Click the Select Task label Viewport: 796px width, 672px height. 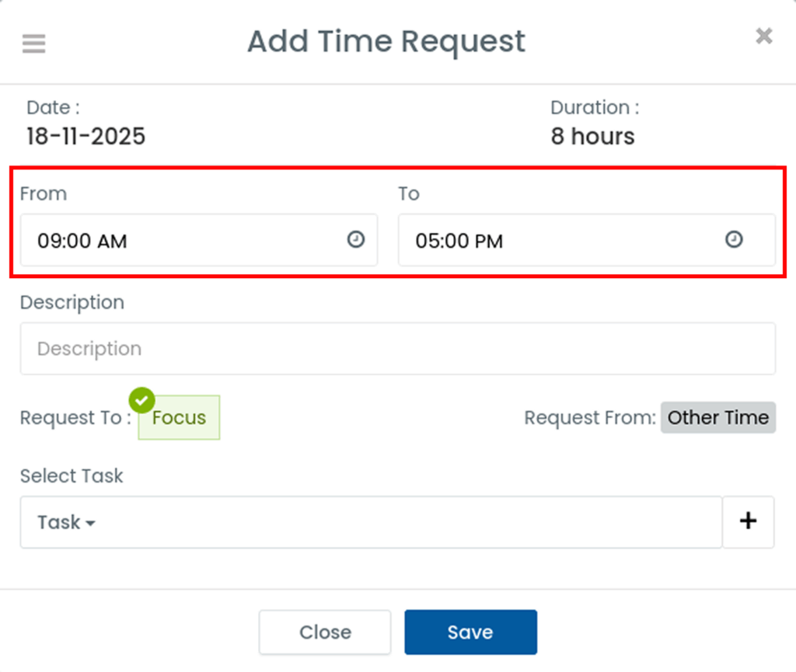pyautogui.click(x=72, y=475)
